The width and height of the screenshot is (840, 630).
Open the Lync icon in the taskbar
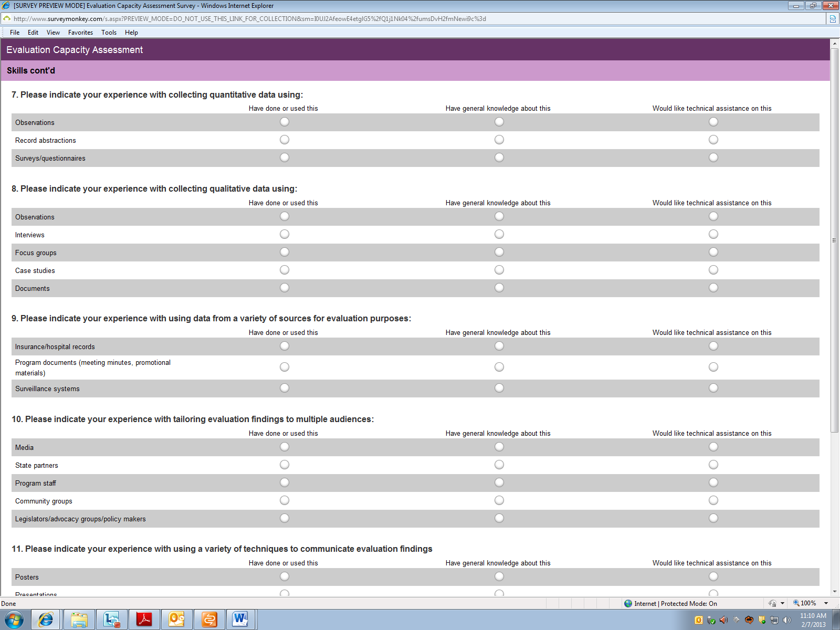[112, 619]
